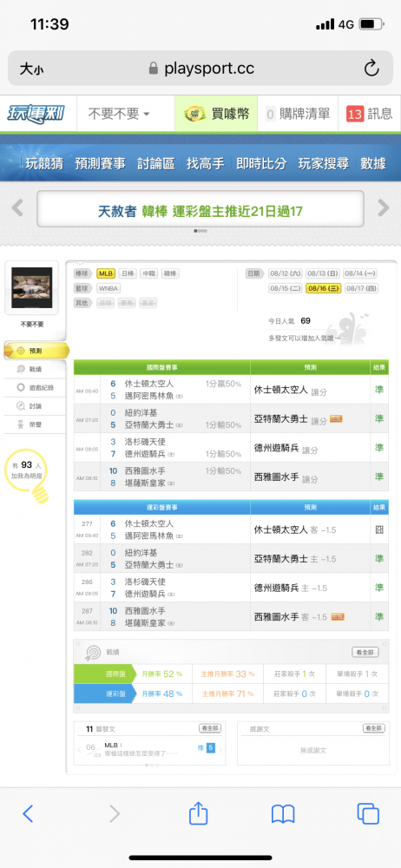The image size is (401, 868).
Task: Open 數據 data nav item
Action: click(x=373, y=163)
